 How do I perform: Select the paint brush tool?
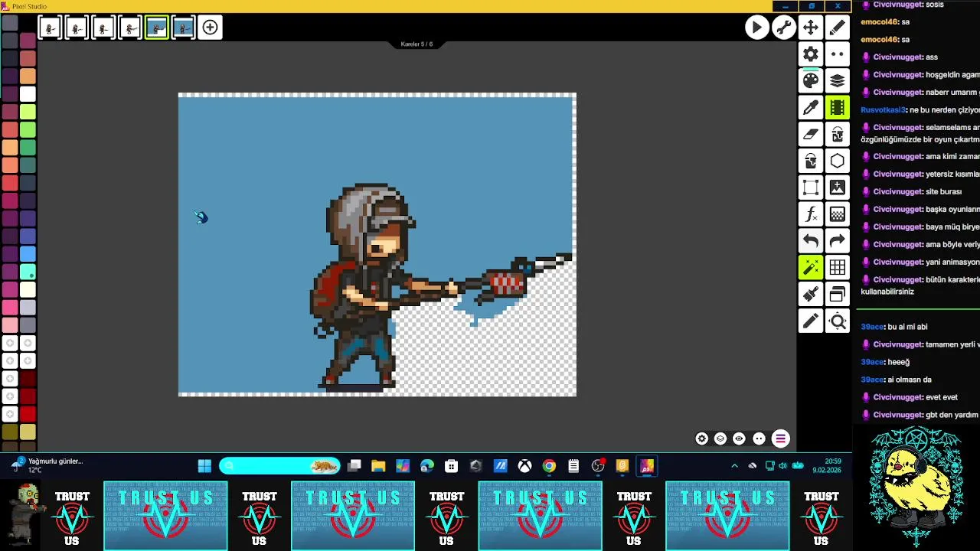click(x=811, y=294)
